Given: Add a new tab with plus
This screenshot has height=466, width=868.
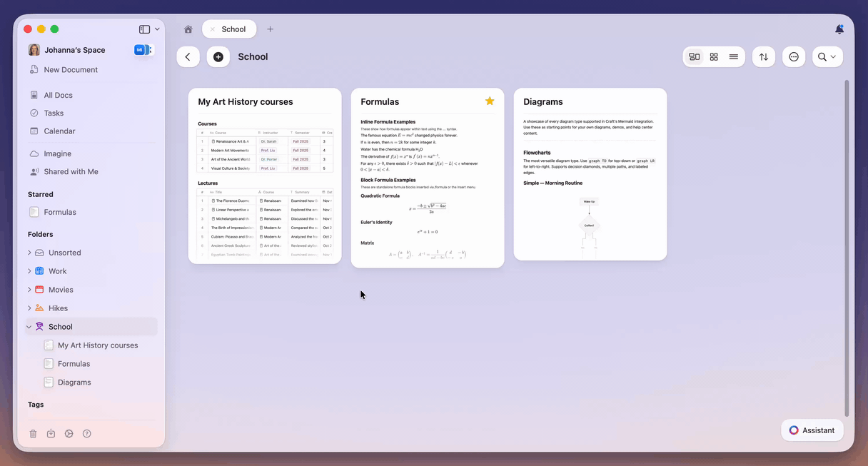Looking at the screenshot, I should (x=270, y=29).
